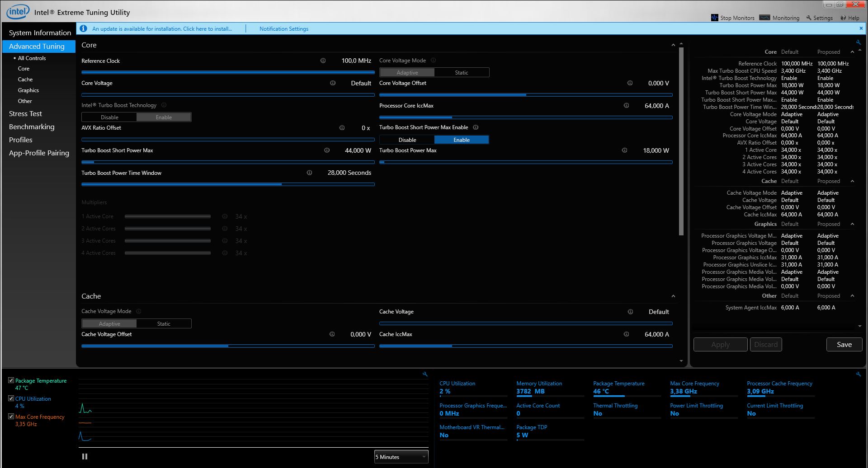Show info for Reference Clock
The height and width of the screenshot is (468, 868).
[x=323, y=61]
